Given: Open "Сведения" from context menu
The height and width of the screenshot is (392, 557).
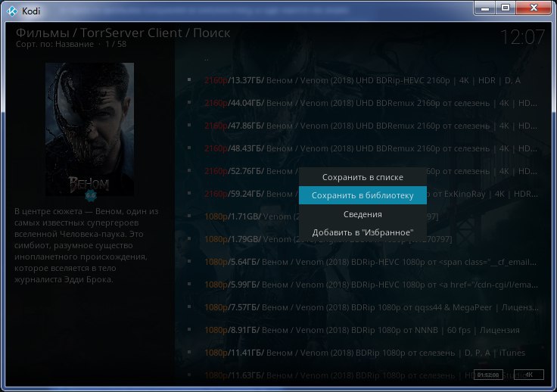Looking at the screenshot, I should [x=363, y=214].
